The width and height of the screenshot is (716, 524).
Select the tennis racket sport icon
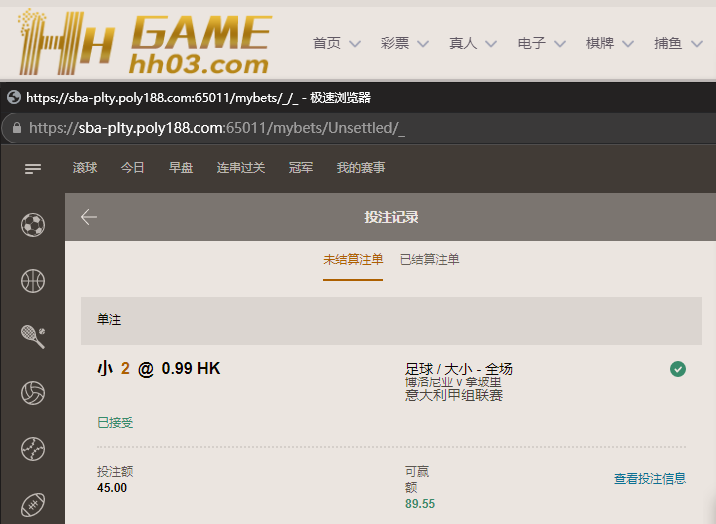point(33,337)
